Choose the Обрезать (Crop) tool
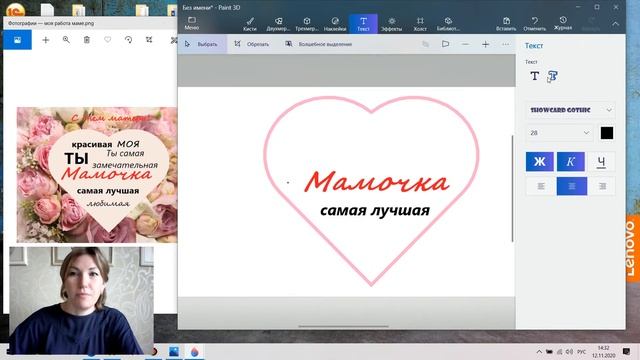Image resolution: width=640 pixels, height=360 pixels. click(252, 44)
